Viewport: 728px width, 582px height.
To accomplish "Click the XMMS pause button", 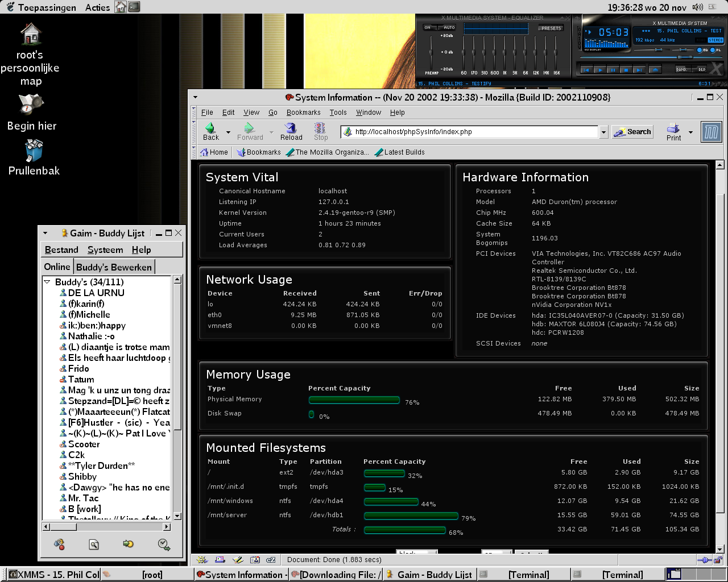I will (x=613, y=70).
